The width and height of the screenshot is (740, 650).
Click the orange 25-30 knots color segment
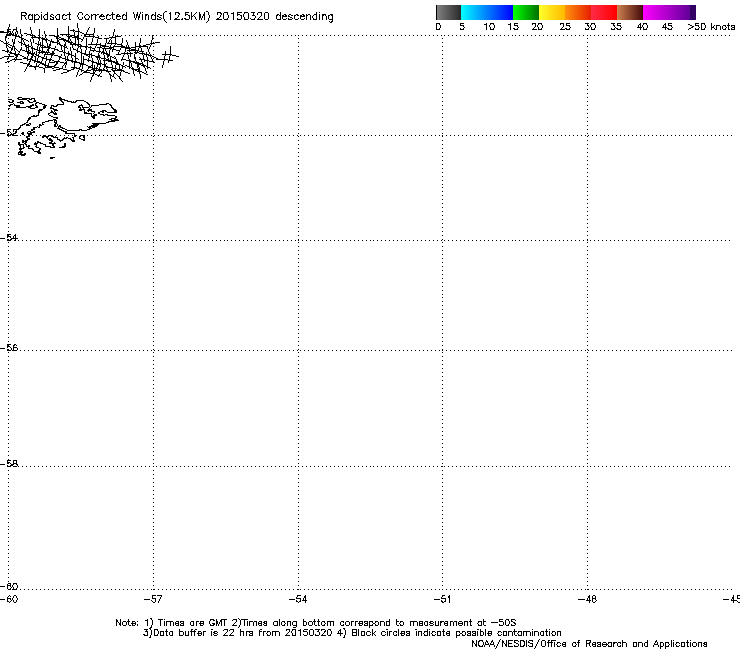tap(578, 12)
